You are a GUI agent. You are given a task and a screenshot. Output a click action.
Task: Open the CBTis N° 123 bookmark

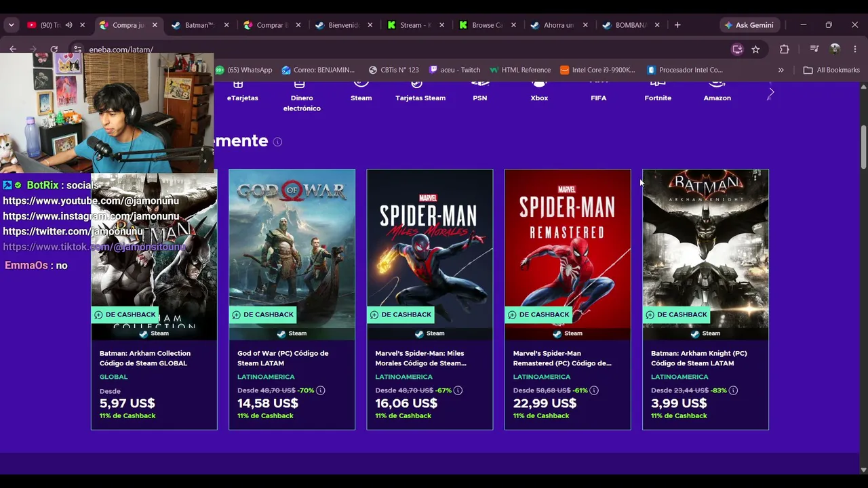[394, 70]
